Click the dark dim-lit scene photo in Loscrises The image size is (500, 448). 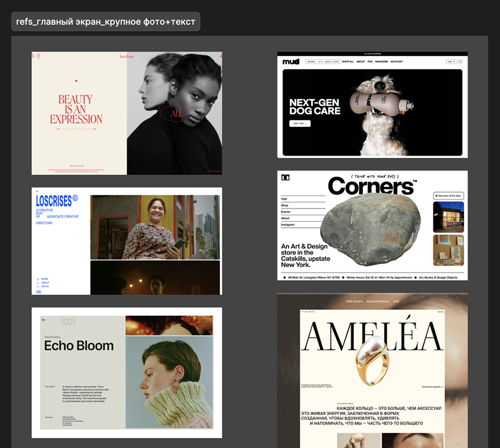click(155, 278)
